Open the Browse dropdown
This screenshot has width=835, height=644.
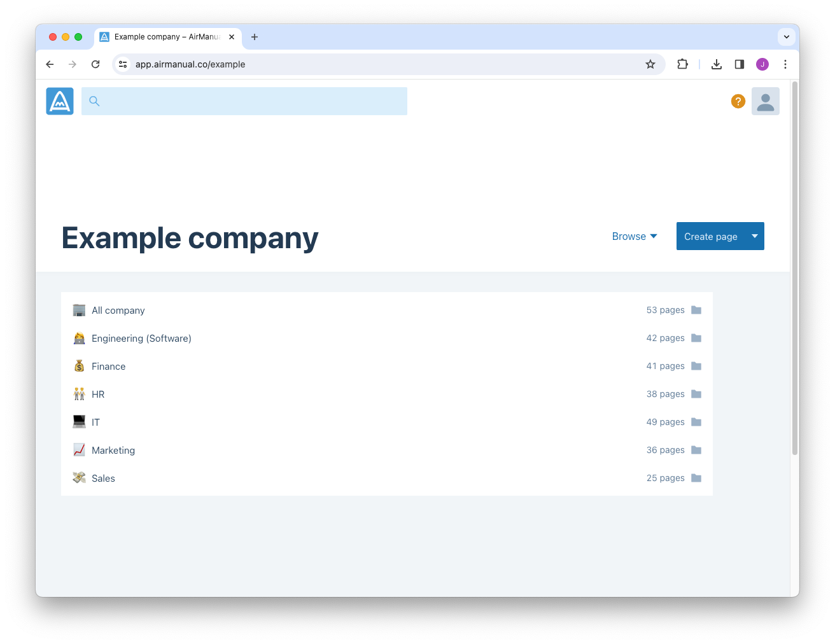pyautogui.click(x=634, y=236)
